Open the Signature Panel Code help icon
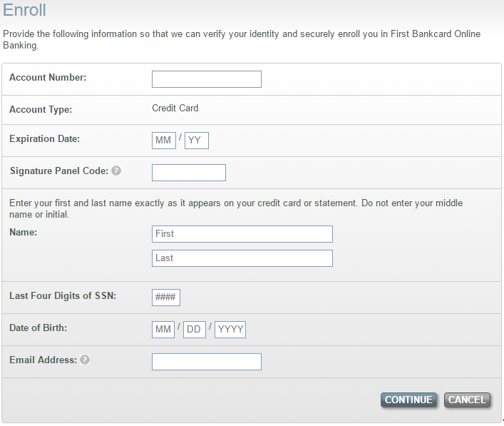Viewport: 504px width, 426px height. click(116, 171)
